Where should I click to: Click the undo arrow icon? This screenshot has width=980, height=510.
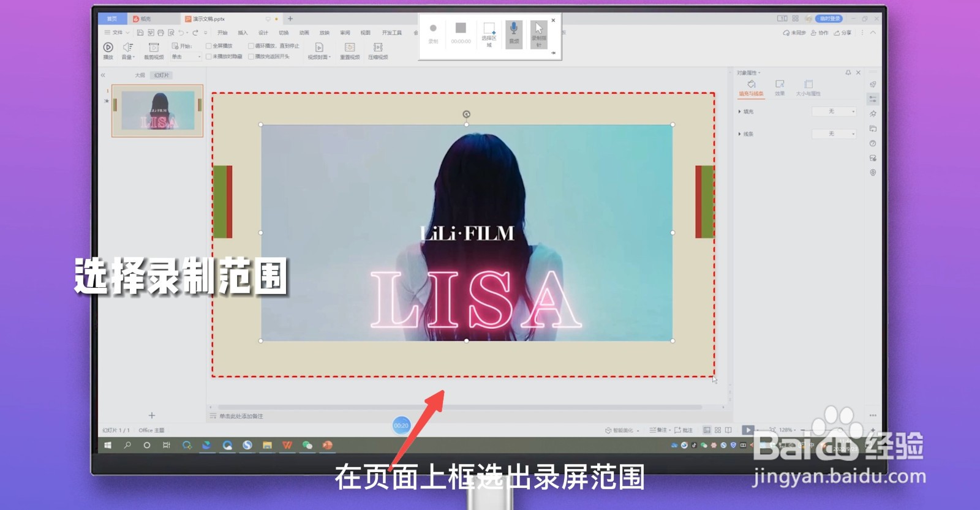point(181,32)
